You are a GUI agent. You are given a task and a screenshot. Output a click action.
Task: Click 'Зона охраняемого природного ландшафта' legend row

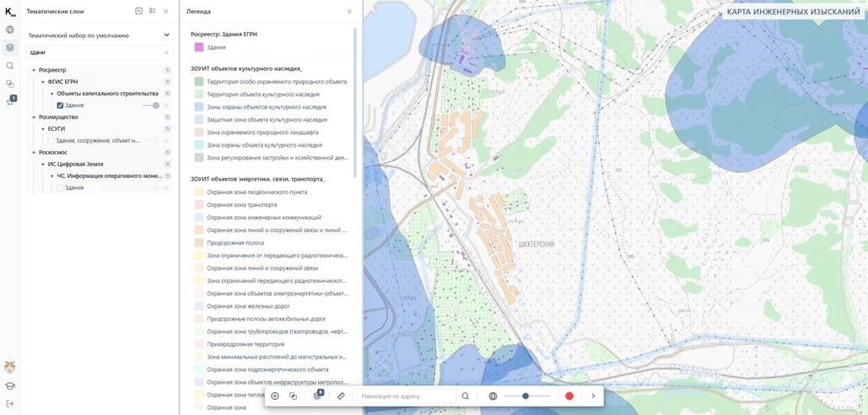[x=255, y=132]
